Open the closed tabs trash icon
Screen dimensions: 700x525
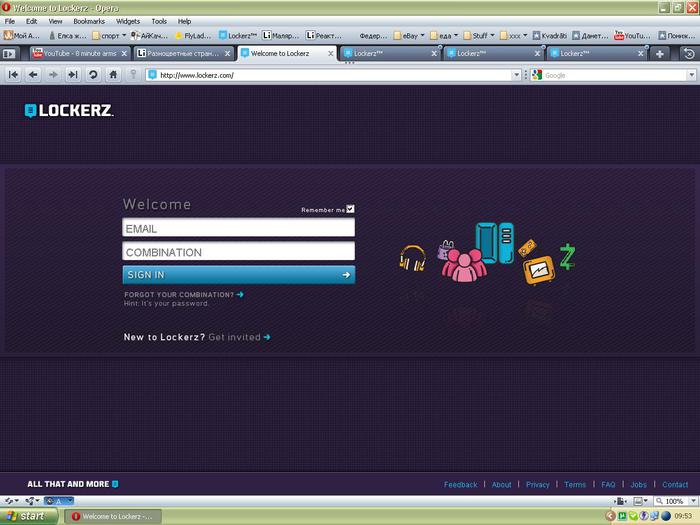(689, 54)
